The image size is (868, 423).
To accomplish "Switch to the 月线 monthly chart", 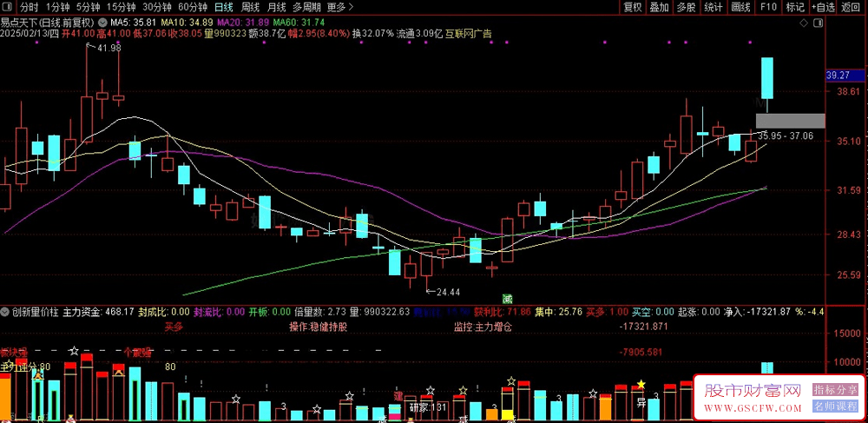I will 276,7.
